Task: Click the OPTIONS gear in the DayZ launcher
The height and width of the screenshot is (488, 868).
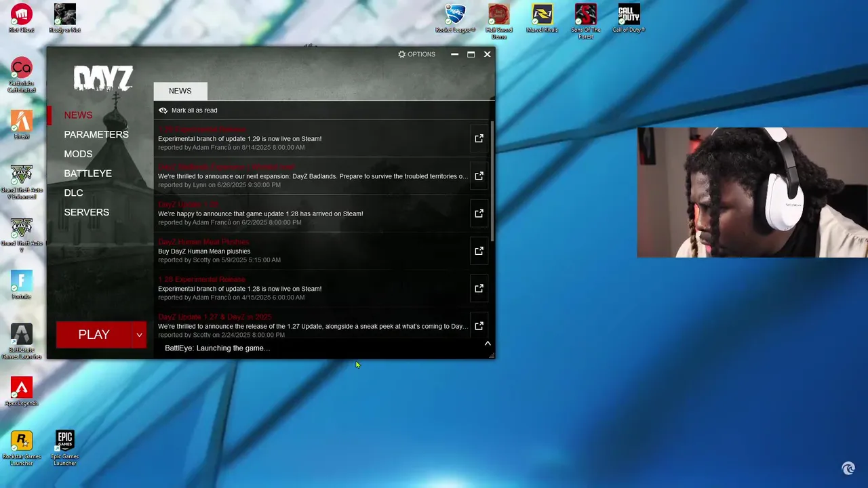Action: [x=416, y=54]
